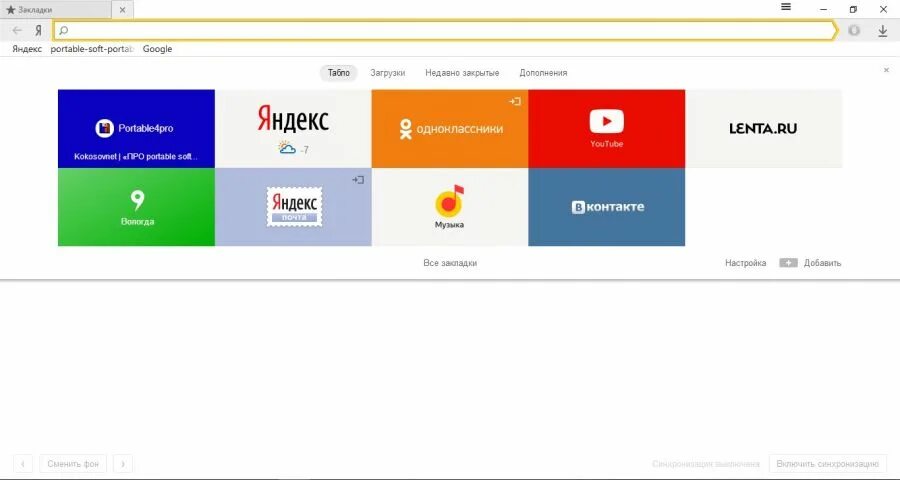The height and width of the screenshot is (480, 900).
Task: Open the Яндекс Почта tile
Action: pyautogui.click(x=293, y=207)
